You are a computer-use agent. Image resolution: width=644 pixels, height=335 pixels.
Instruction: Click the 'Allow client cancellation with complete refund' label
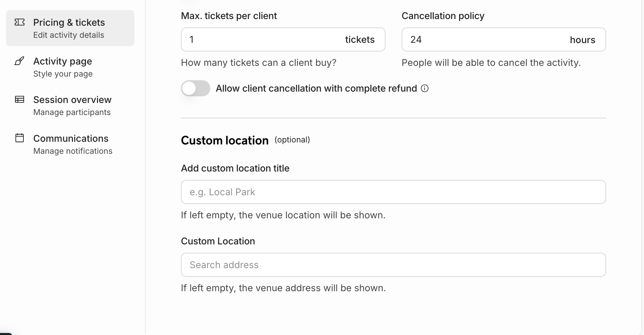[316, 89]
